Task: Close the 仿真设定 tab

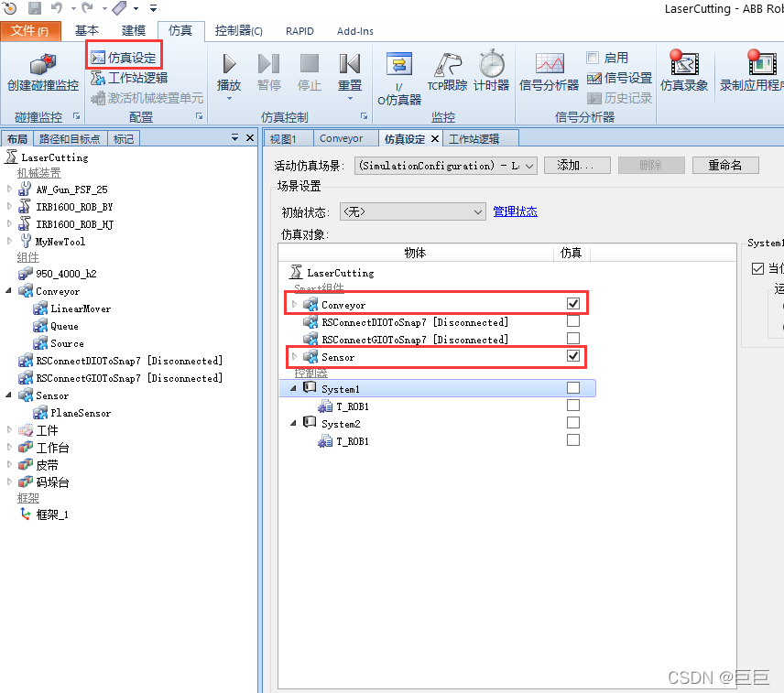Action: click(435, 138)
